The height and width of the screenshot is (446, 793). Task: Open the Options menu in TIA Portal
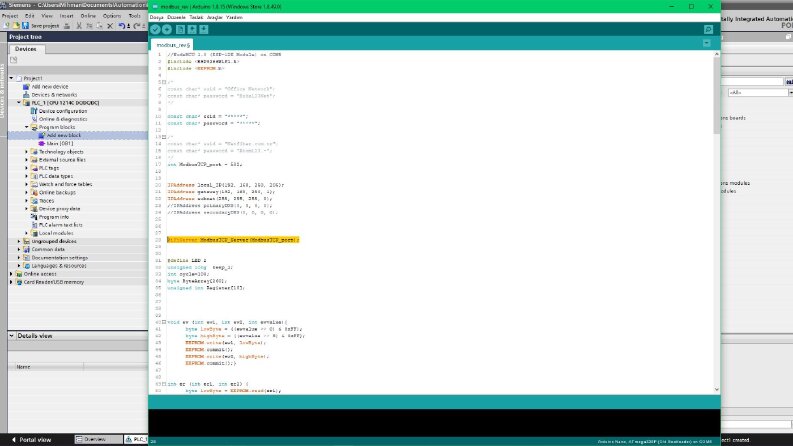coord(112,16)
